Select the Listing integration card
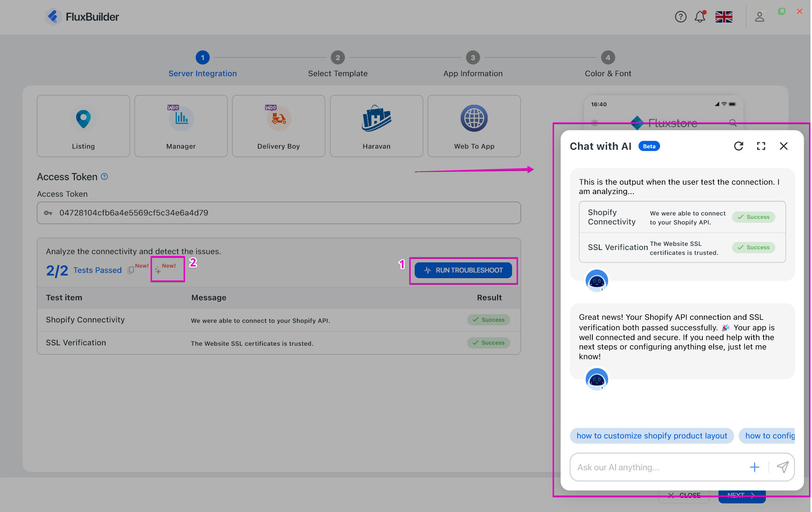This screenshot has width=812, height=512. point(83,126)
